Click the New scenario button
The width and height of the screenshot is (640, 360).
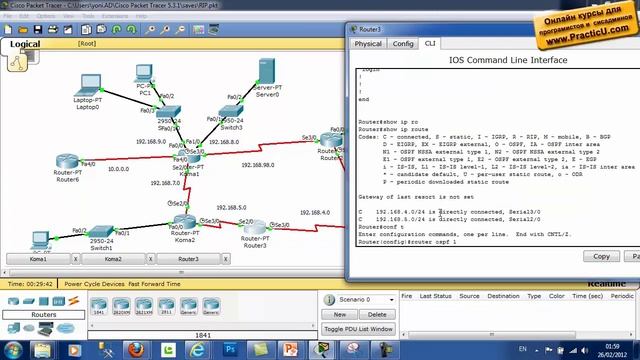[x=340, y=315]
